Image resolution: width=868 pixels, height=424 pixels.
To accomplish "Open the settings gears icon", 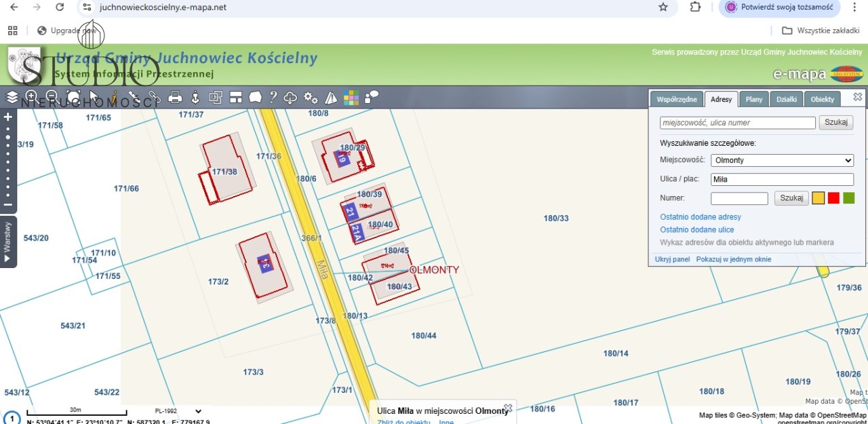I will coord(311,97).
